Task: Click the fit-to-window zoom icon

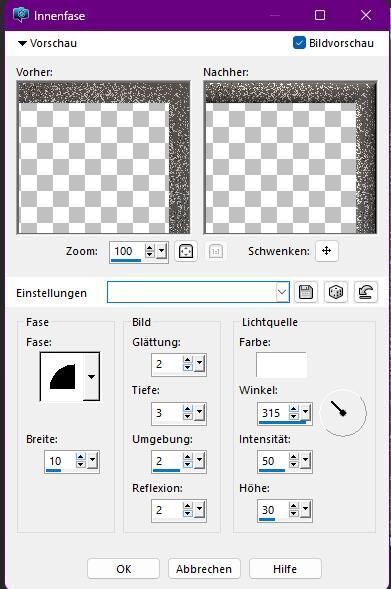Action: [186, 251]
